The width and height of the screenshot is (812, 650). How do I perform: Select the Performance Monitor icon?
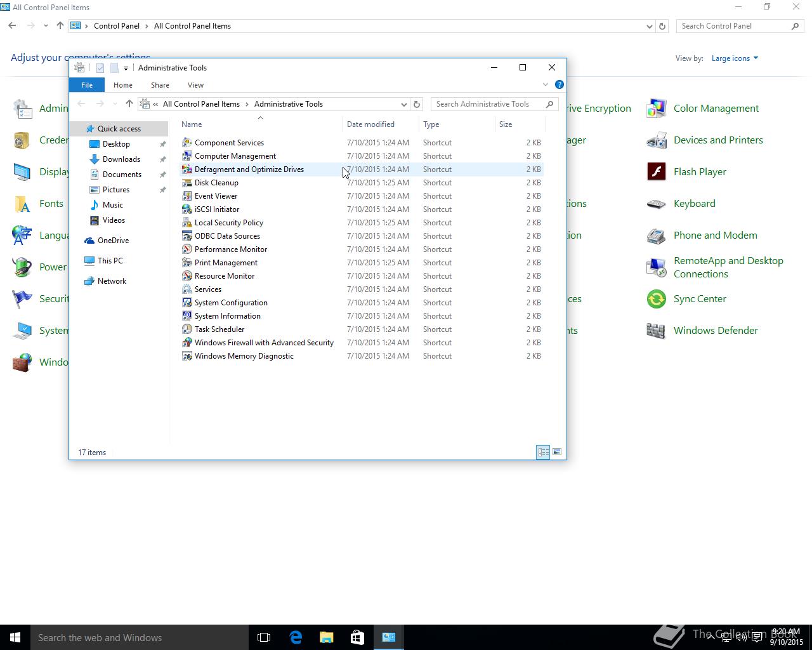click(187, 249)
